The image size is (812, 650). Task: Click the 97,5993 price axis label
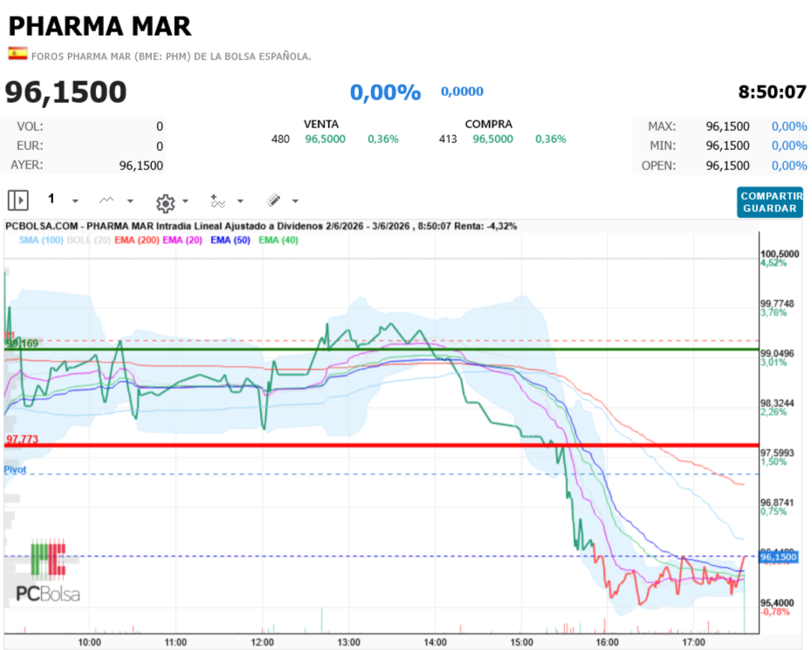coord(777,453)
